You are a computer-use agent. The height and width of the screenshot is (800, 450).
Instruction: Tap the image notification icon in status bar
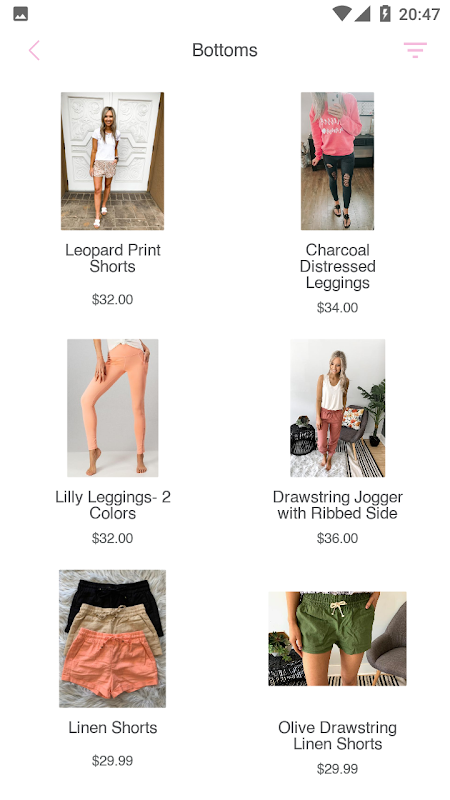point(20,14)
